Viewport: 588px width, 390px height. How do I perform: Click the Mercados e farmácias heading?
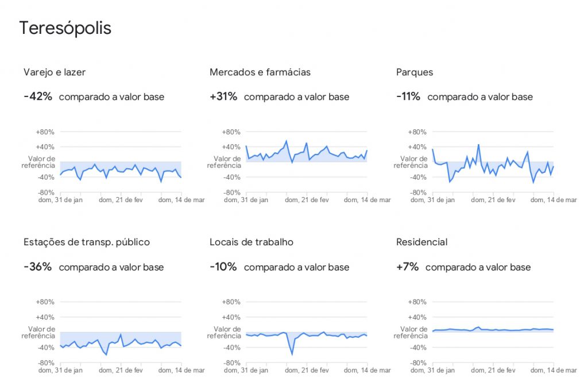[x=260, y=72]
